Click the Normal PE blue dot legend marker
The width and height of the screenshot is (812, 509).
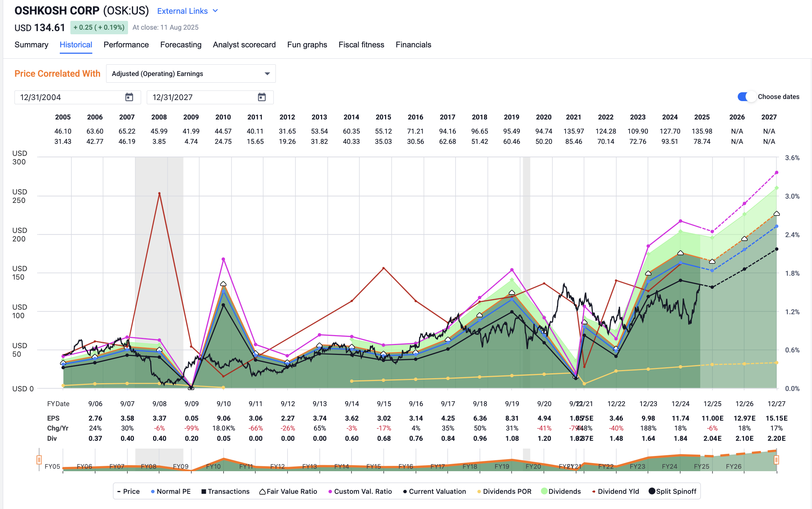152,491
